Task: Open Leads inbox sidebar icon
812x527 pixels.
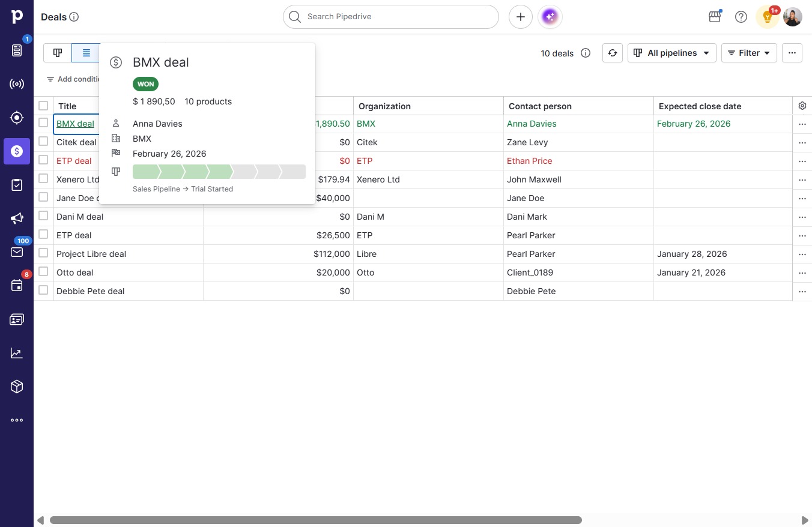Action: pos(17,50)
